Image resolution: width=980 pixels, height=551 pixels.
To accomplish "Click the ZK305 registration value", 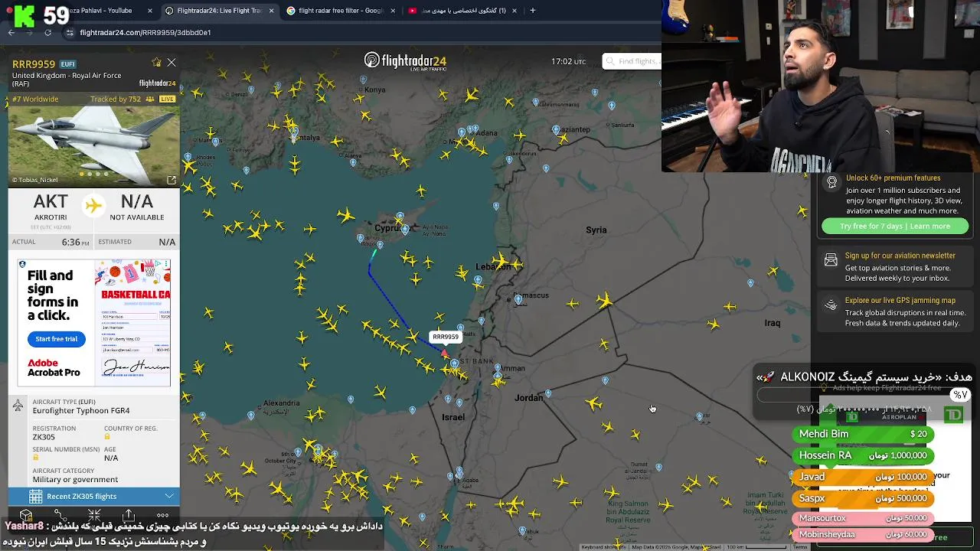I will (44, 437).
